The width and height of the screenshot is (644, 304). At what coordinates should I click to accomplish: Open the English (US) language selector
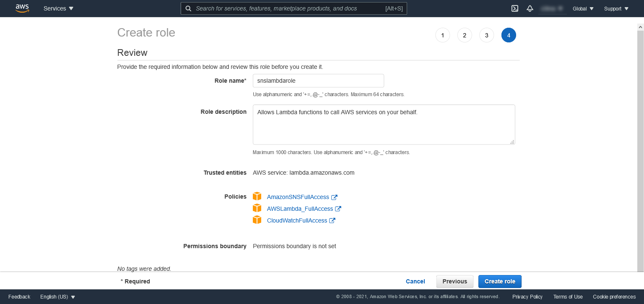(58, 297)
